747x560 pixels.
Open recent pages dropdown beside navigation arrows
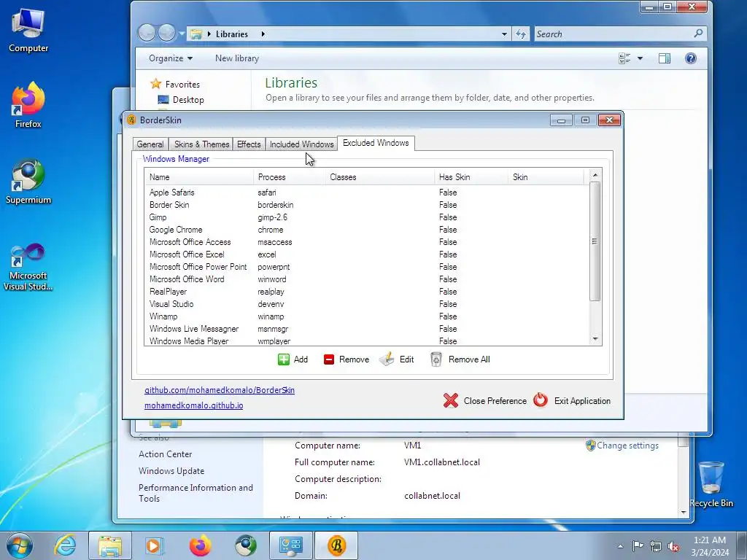(x=182, y=34)
